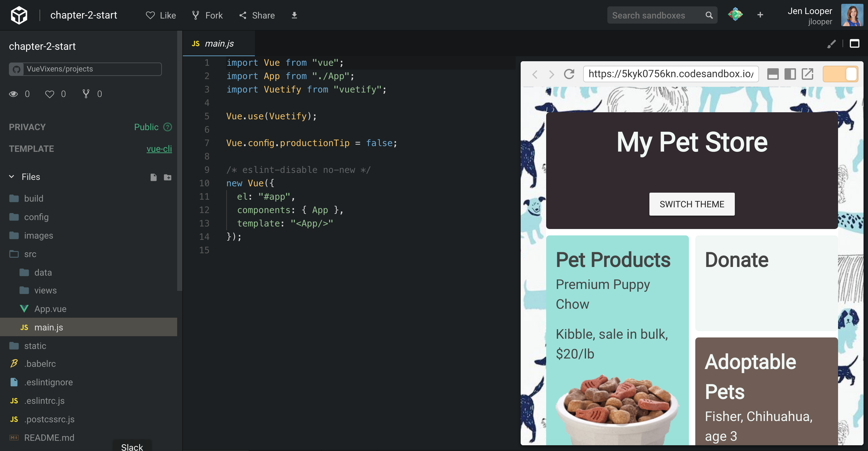868x451 pixels.
Task: Toggle the orange preview switch
Action: [x=840, y=74]
